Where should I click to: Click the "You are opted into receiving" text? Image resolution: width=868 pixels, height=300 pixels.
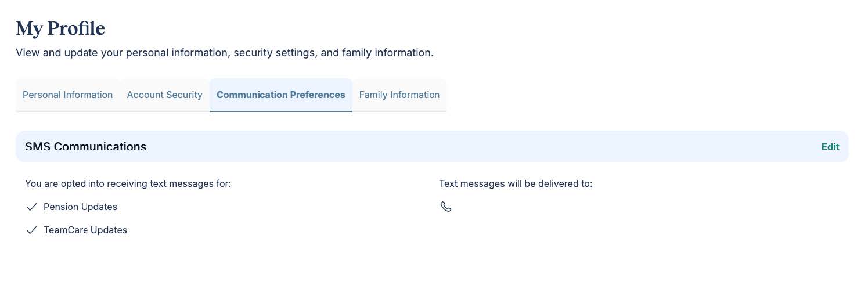128,183
